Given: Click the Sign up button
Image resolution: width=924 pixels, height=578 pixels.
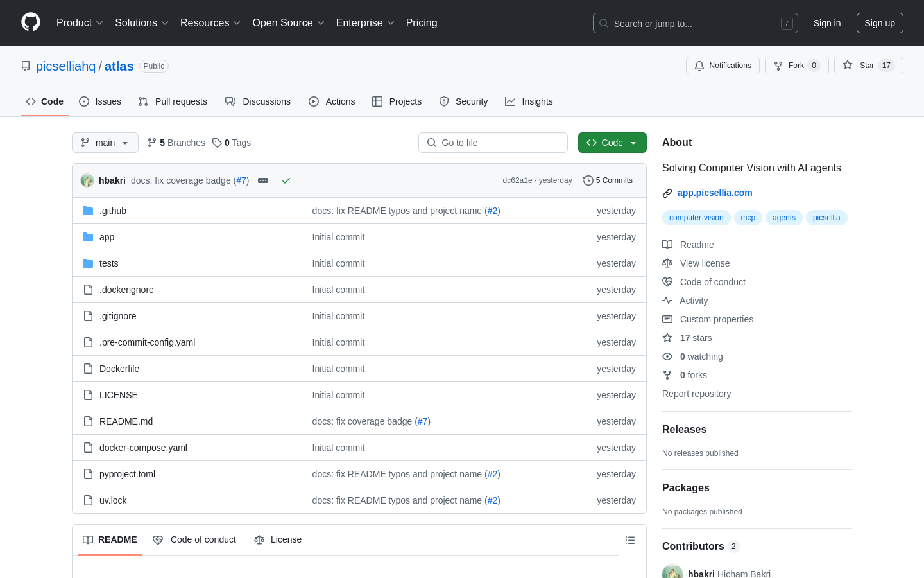Looking at the screenshot, I should coord(880,23).
